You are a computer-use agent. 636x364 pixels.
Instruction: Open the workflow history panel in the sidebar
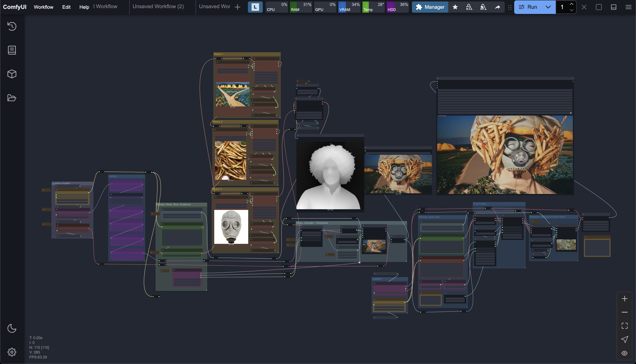tap(12, 26)
